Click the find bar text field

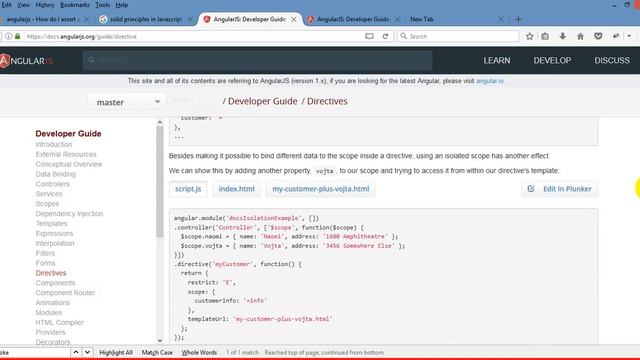[34, 352]
